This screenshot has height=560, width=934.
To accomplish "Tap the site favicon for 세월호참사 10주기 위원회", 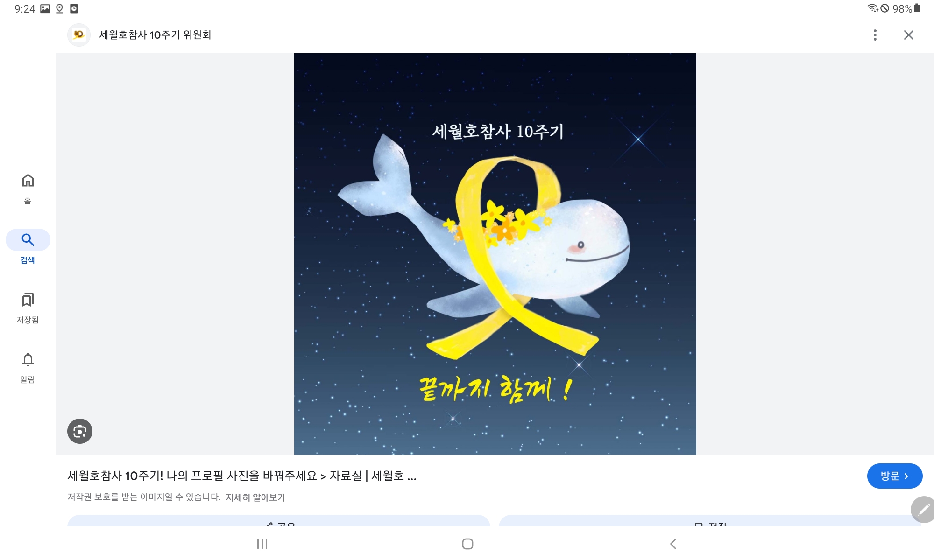I will tap(79, 35).
